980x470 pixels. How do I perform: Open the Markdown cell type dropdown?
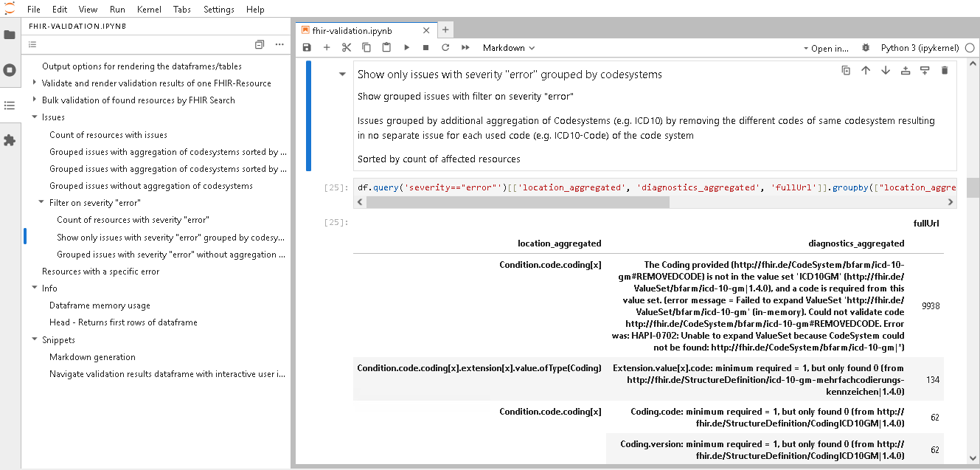pos(508,48)
